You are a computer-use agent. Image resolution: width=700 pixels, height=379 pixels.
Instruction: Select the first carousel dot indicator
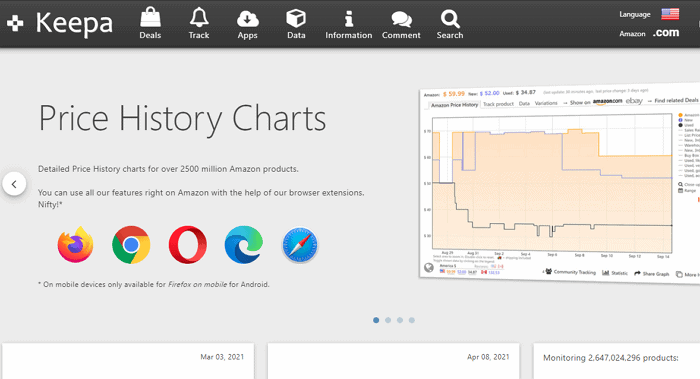point(376,320)
